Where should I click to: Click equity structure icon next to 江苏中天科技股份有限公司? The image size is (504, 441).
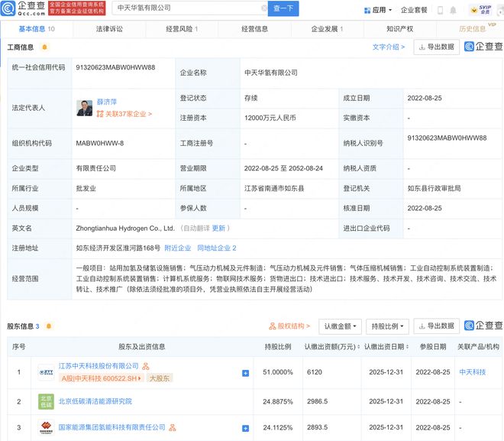(146, 366)
